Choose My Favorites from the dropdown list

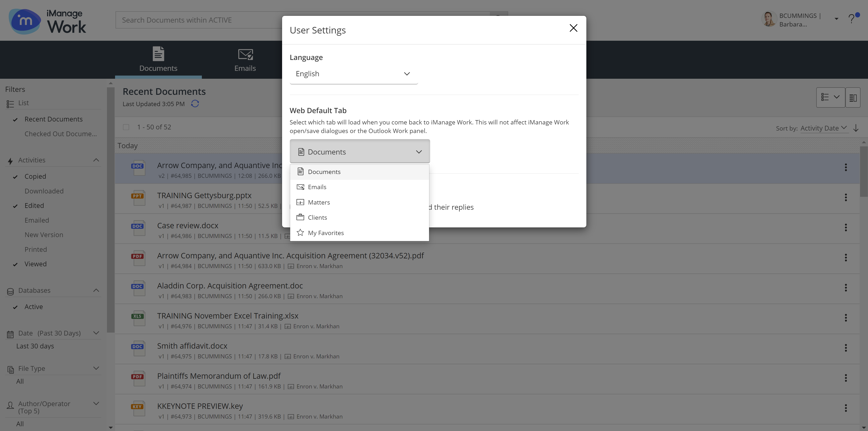point(325,233)
